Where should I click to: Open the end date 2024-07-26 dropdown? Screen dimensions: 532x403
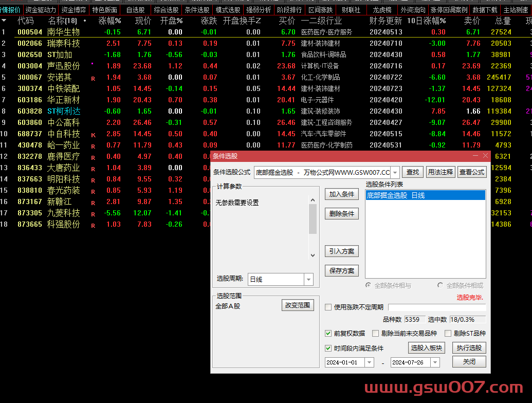435,362
